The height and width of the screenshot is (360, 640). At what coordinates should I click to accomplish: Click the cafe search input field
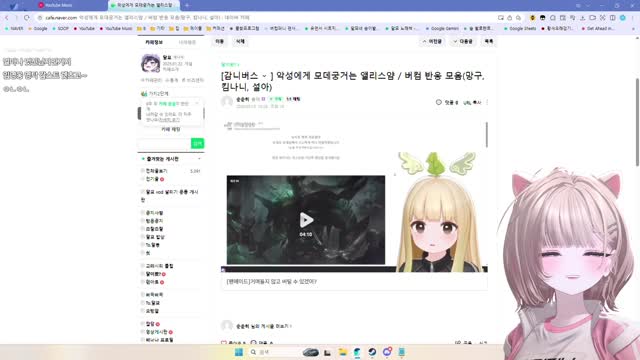pos(164,143)
